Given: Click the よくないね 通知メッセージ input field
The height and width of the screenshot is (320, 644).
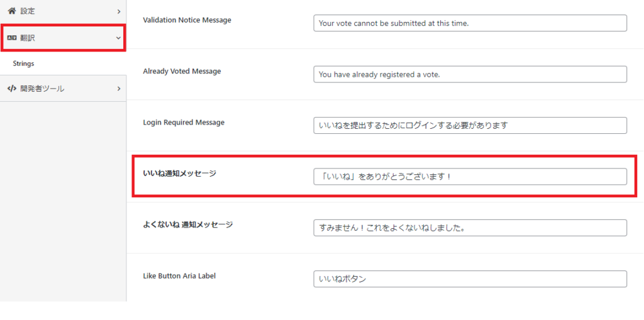Looking at the screenshot, I should click(x=470, y=228).
